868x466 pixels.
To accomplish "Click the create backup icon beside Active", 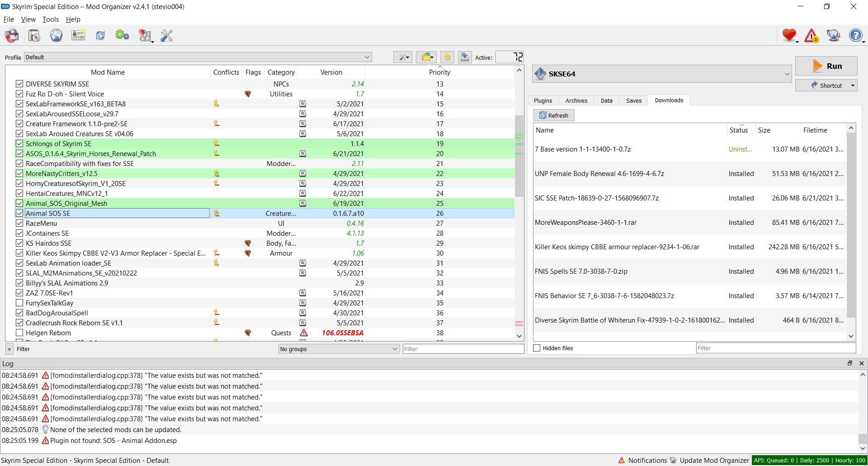I will click(x=464, y=57).
